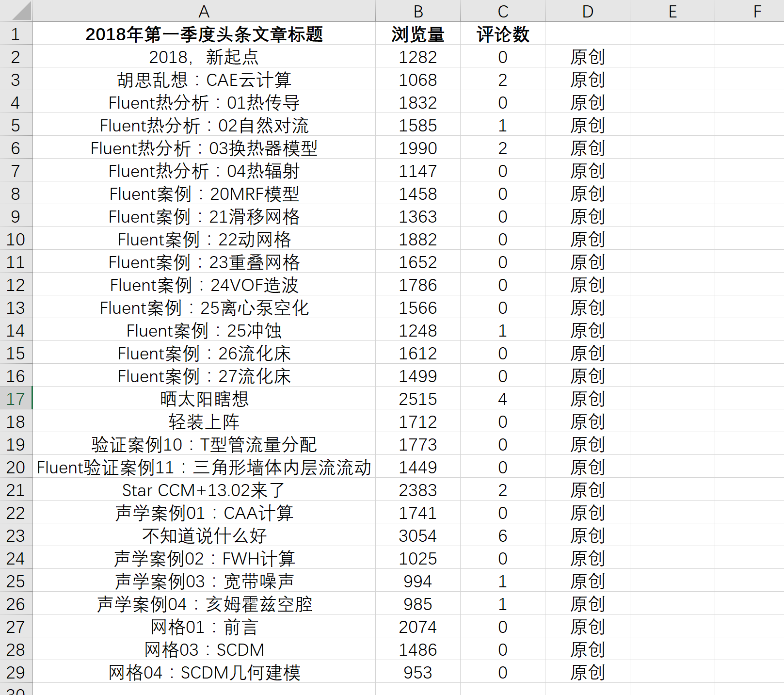Select cell Fluent热分析：04热辐射
784x695 pixels.
(x=204, y=170)
